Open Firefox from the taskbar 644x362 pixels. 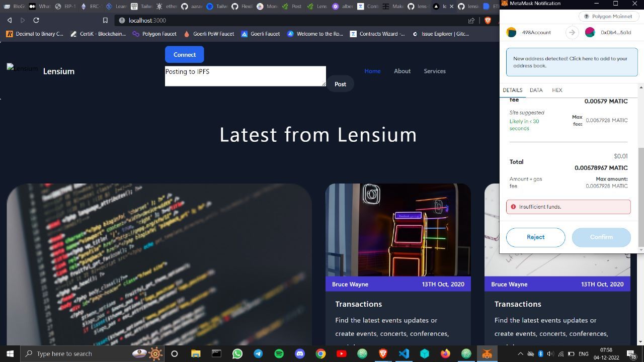click(x=445, y=353)
